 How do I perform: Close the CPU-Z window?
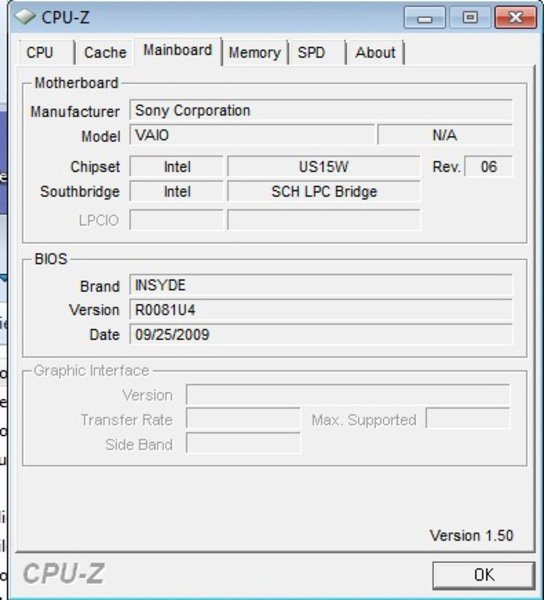click(x=515, y=18)
